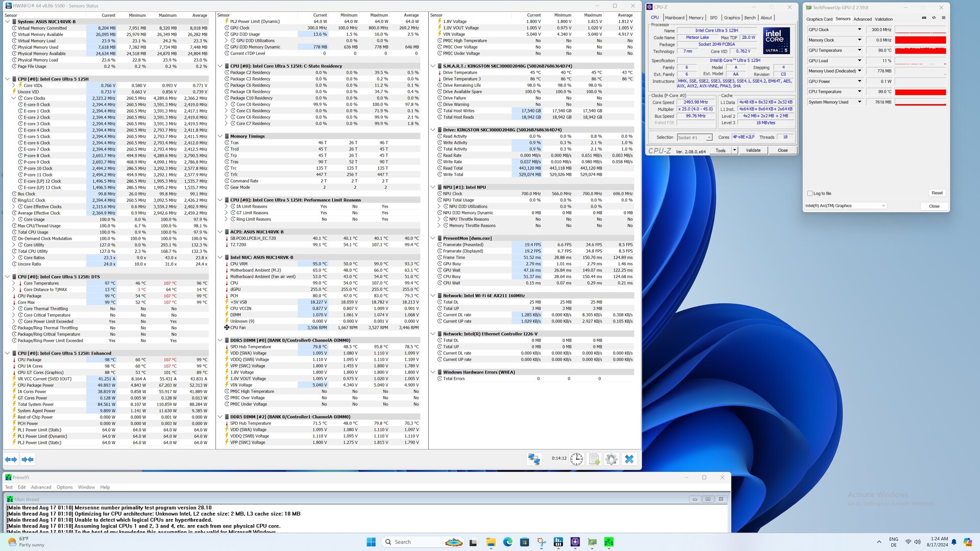
Task: Open notifications bell in system tray
Action: 954,542
